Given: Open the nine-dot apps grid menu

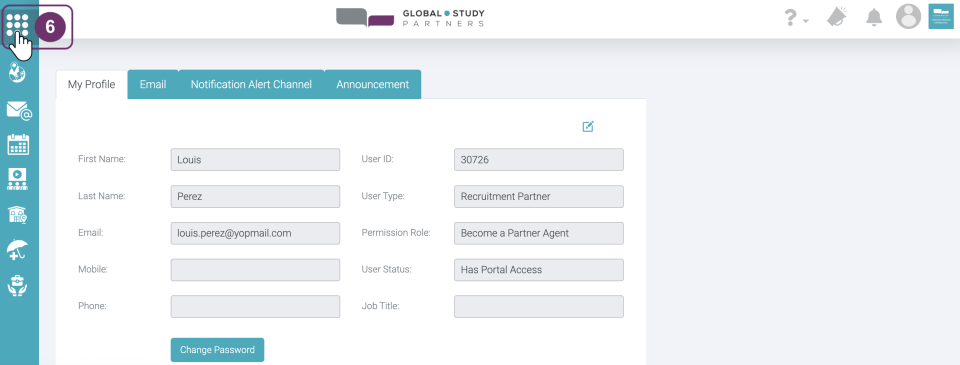Looking at the screenshot, I should (x=18, y=26).
